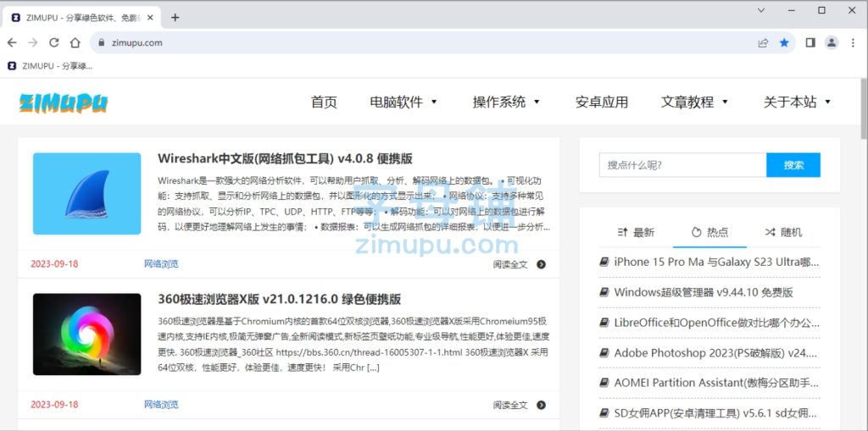
Task: Click the book icon beside Windows超级管理器 entry
Action: pos(604,292)
